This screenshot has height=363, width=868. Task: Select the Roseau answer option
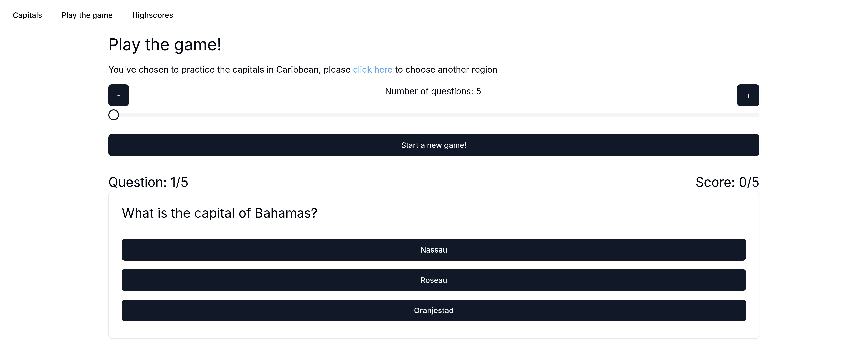click(x=434, y=280)
